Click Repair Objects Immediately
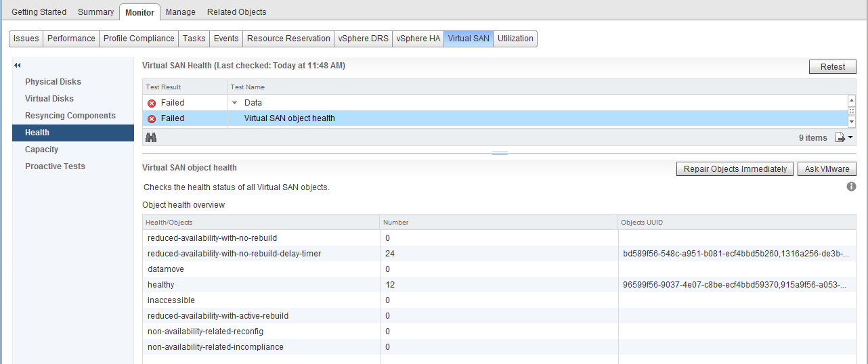Screen dimensions: 868x364 click(735, 169)
